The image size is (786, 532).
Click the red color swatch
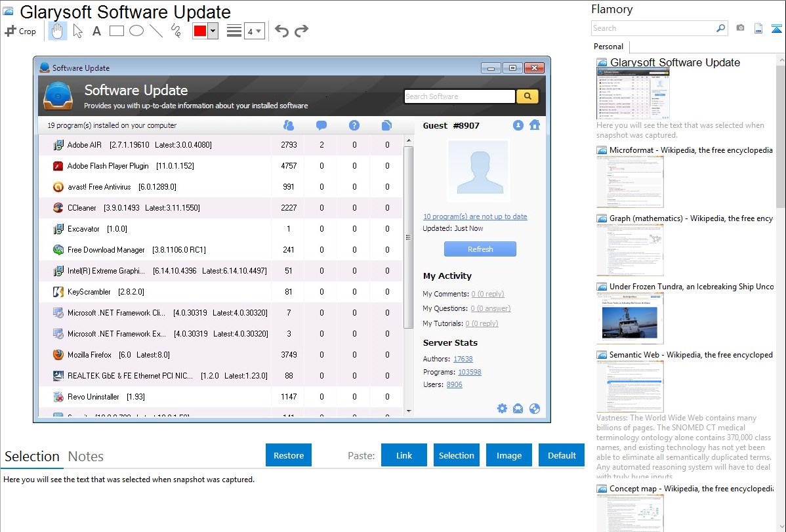(x=200, y=31)
